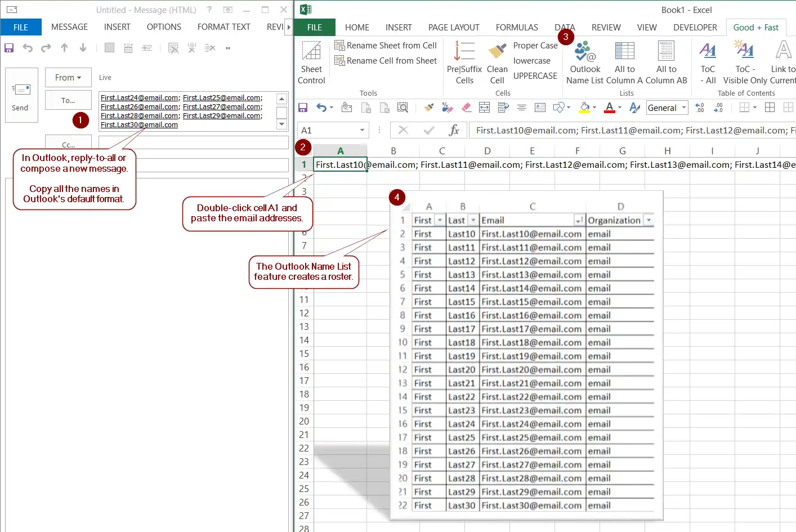Click into the Excel formula bar
The height and width of the screenshot is (532, 796).
click(632, 130)
